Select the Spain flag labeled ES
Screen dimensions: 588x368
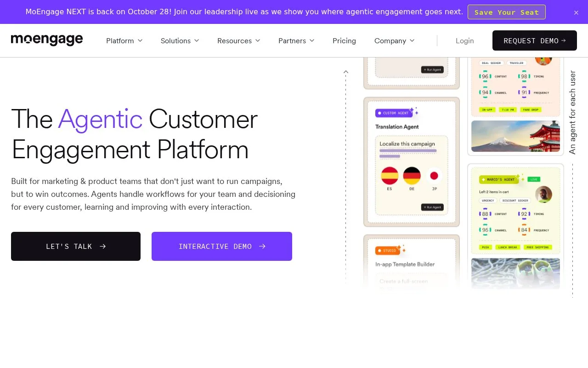(x=390, y=176)
